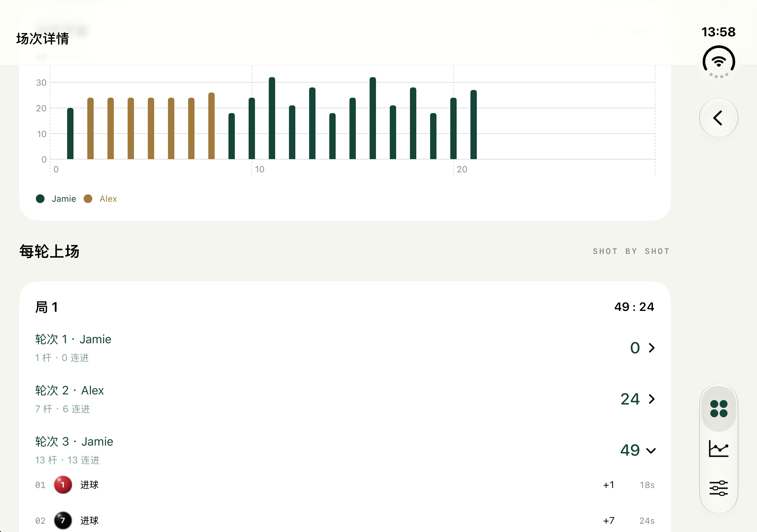Select the last Alex bar in chart
This screenshot has width=757, height=532.
tap(211, 126)
